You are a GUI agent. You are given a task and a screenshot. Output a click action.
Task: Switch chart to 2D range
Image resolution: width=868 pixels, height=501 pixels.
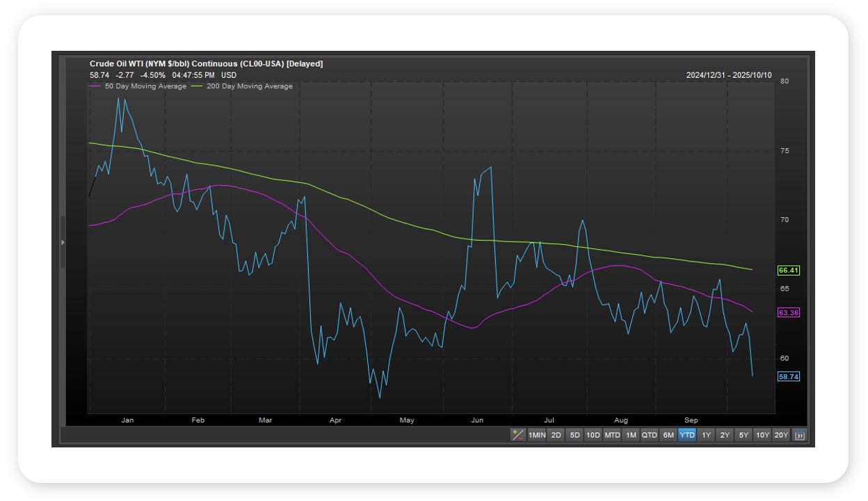click(556, 436)
